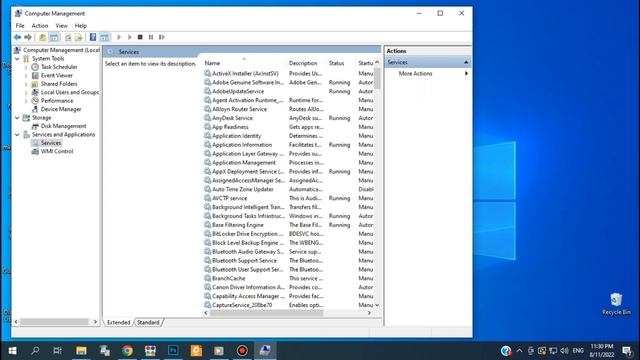Screen dimensions: 640x360
Task: Click the Start Service play icon
Action: point(119,37)
